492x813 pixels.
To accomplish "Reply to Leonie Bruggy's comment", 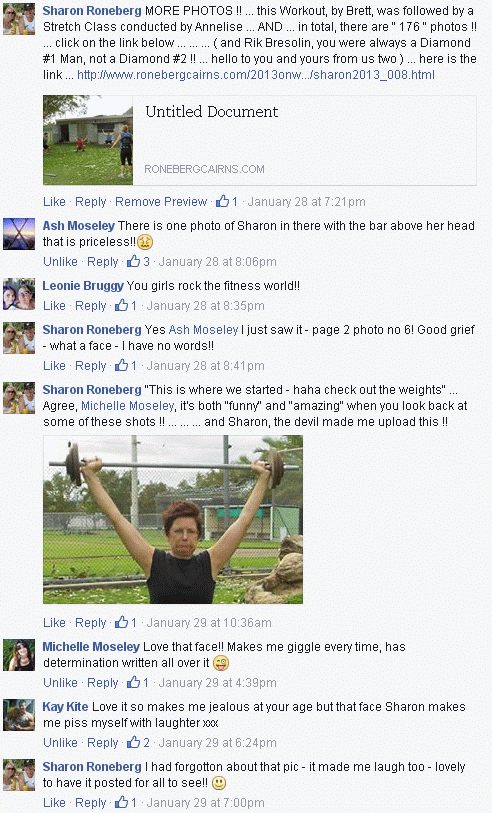I will point(90,306).
